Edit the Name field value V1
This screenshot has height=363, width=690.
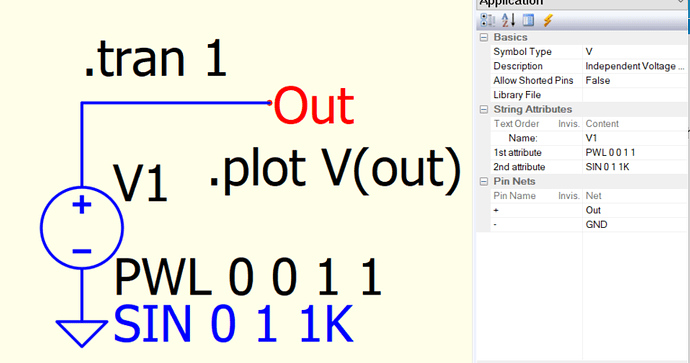point(635,138)
